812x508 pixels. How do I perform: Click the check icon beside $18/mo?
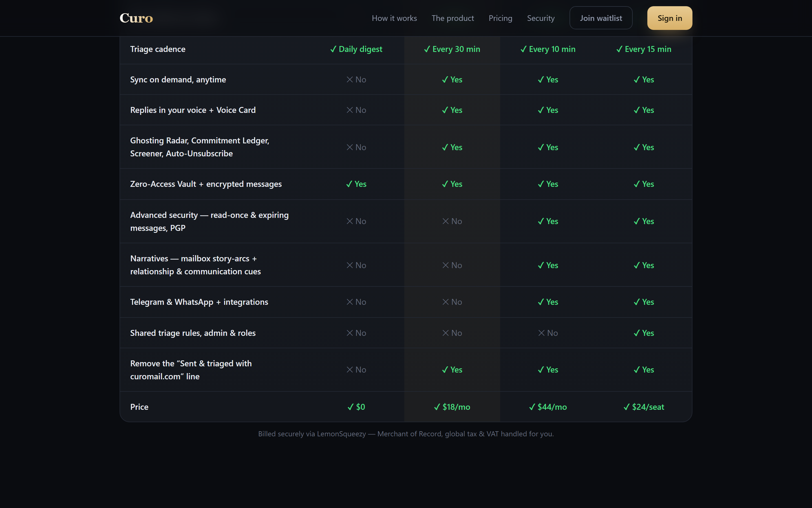coord(437,407)
